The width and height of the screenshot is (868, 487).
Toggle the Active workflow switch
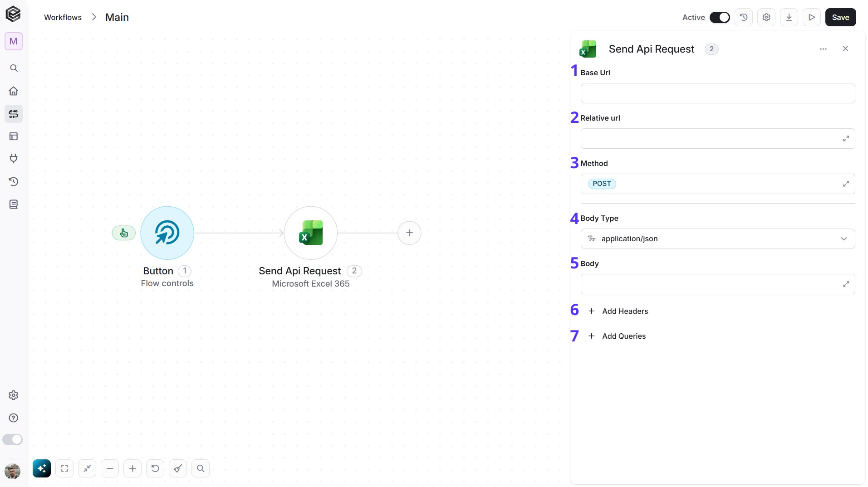pyautogui.click(x=720, y=17)
